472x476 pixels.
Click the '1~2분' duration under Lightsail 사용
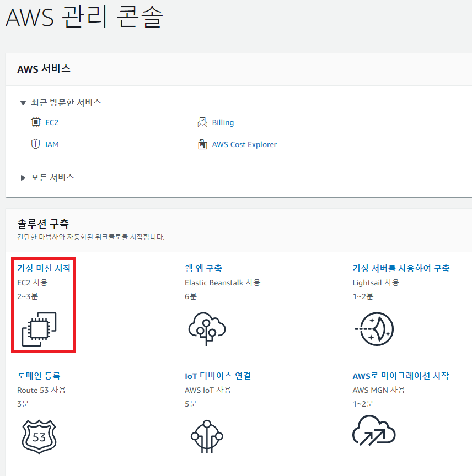[x=363, y=296]
